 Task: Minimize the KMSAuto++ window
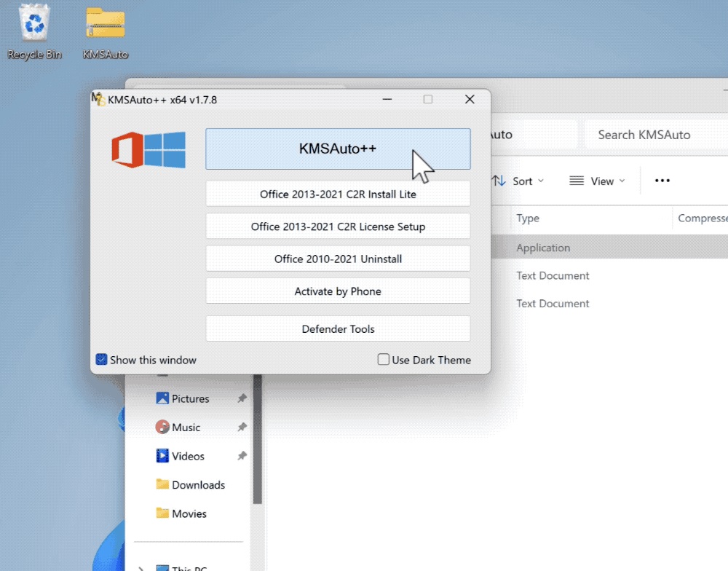pos(387,100)
